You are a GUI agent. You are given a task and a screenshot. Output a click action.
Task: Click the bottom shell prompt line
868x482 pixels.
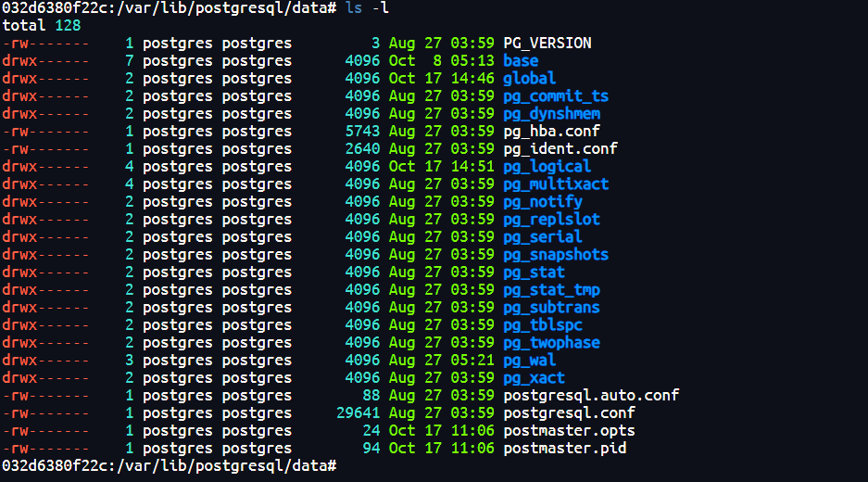170,466
